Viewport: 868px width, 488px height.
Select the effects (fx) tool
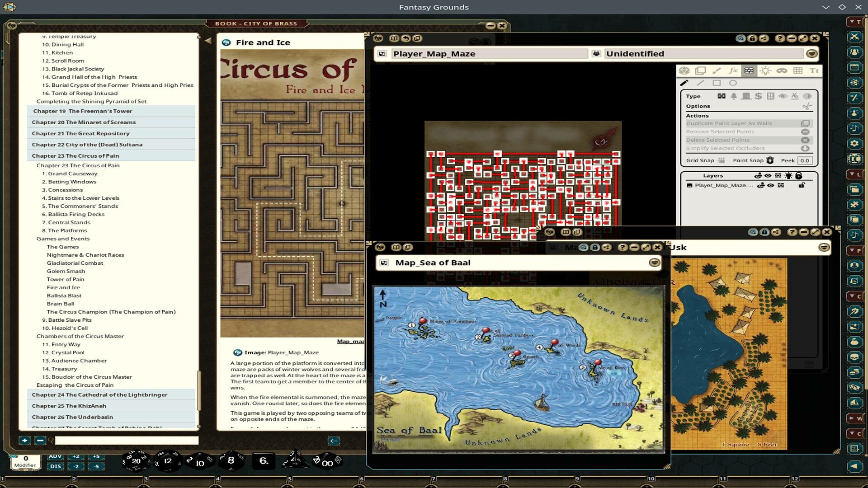(733, 71)
